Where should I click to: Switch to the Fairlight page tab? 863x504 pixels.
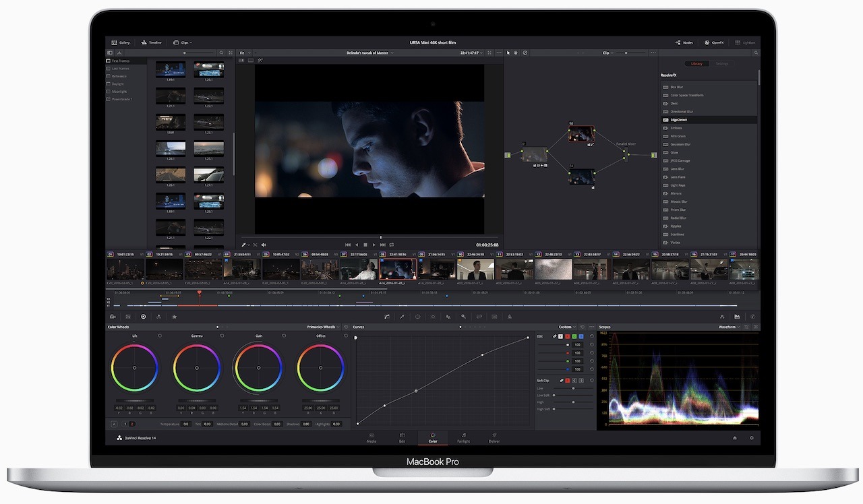tap(464, 438)
